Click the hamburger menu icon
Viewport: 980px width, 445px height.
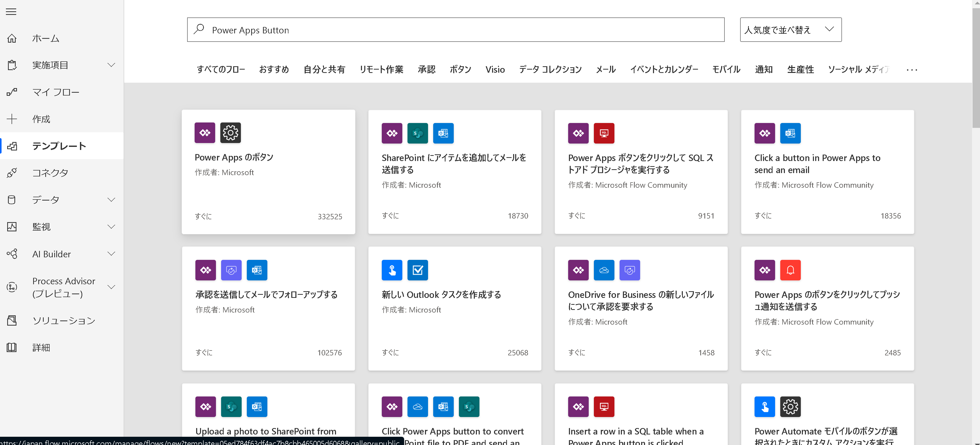click(x=11, y=12)
